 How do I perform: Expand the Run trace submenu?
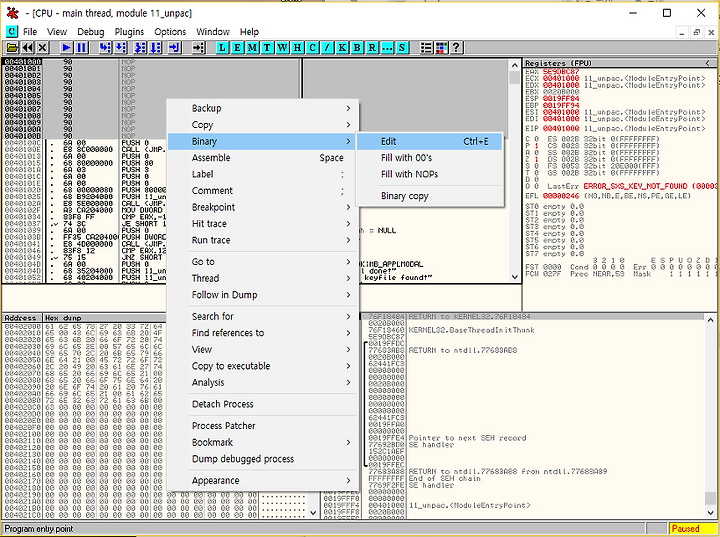(263, 240)
